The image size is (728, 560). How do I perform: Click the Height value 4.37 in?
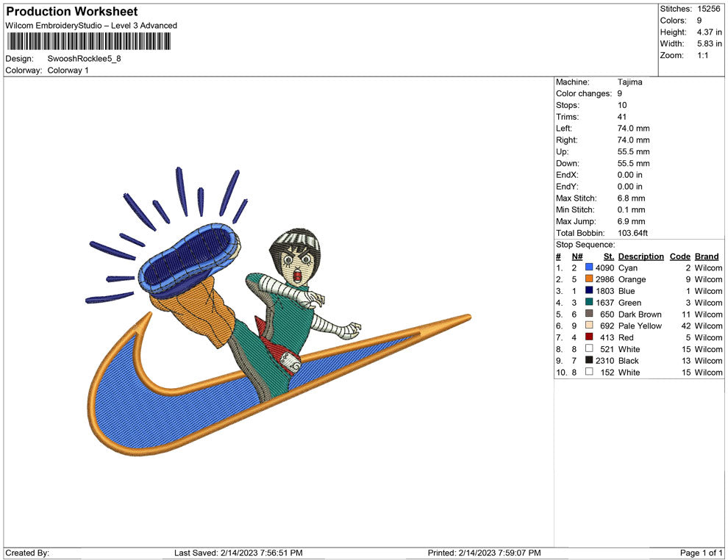[709, 32]
